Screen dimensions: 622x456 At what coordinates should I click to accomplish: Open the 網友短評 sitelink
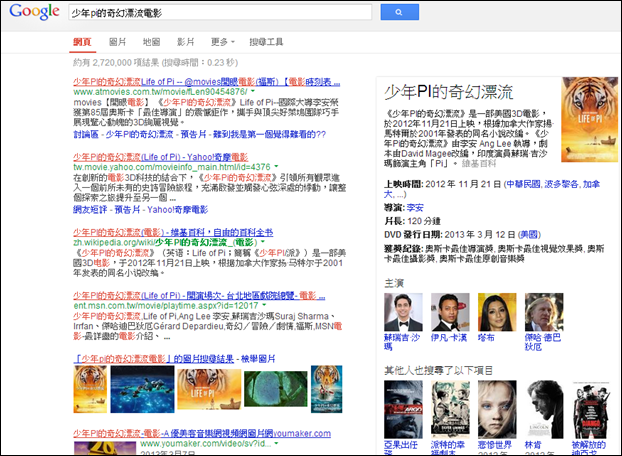(x=90, y=209)
